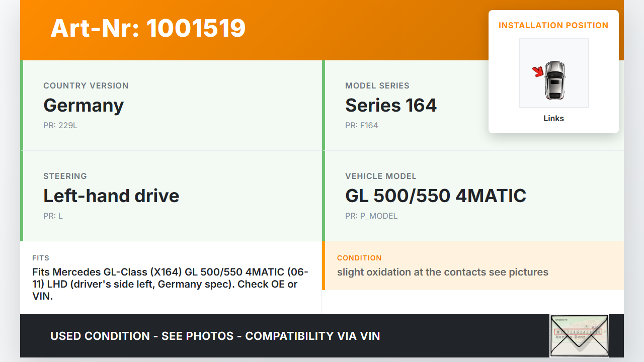Click the COUNTRY VERSION label
This screenshot has height=362, width=644.
pyautogui.click(x=86, y=85)
